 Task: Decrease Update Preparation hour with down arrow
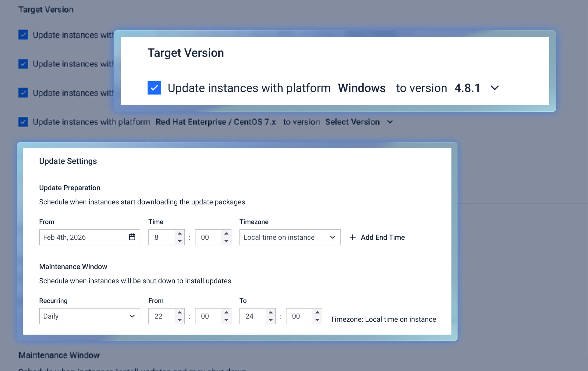coord(180,241)
